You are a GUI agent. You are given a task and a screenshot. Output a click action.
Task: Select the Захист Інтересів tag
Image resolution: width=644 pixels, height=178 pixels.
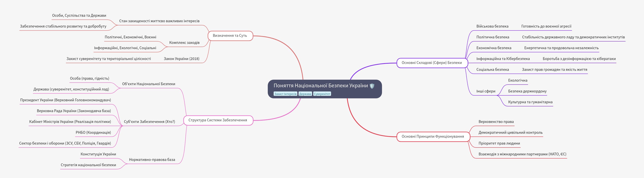point(285,94)
